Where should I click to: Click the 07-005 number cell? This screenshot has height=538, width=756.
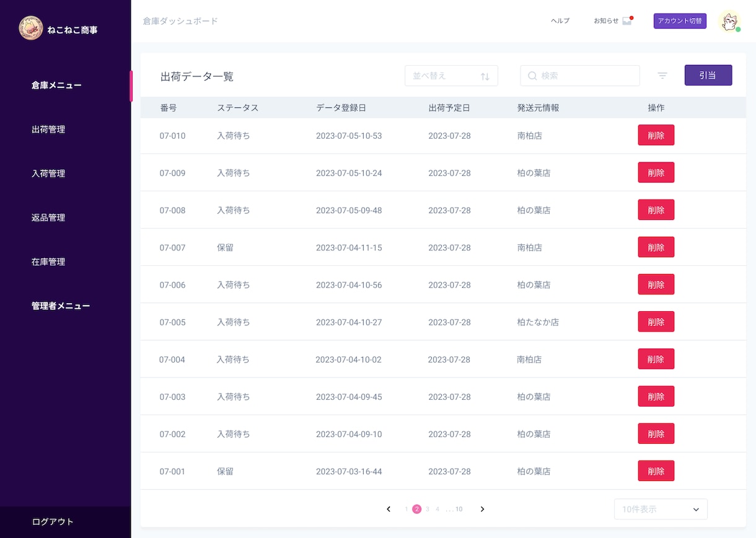point(172,322)
